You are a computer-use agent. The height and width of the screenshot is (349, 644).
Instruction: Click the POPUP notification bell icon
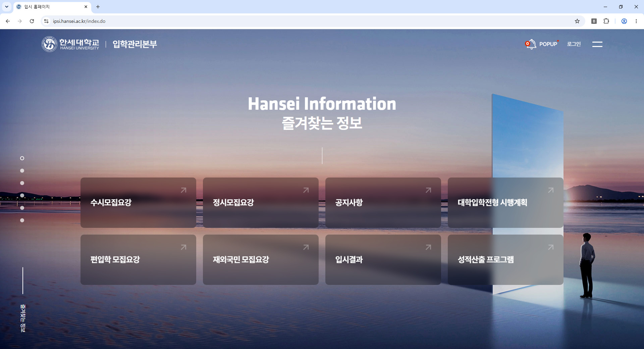coord(531,44)
